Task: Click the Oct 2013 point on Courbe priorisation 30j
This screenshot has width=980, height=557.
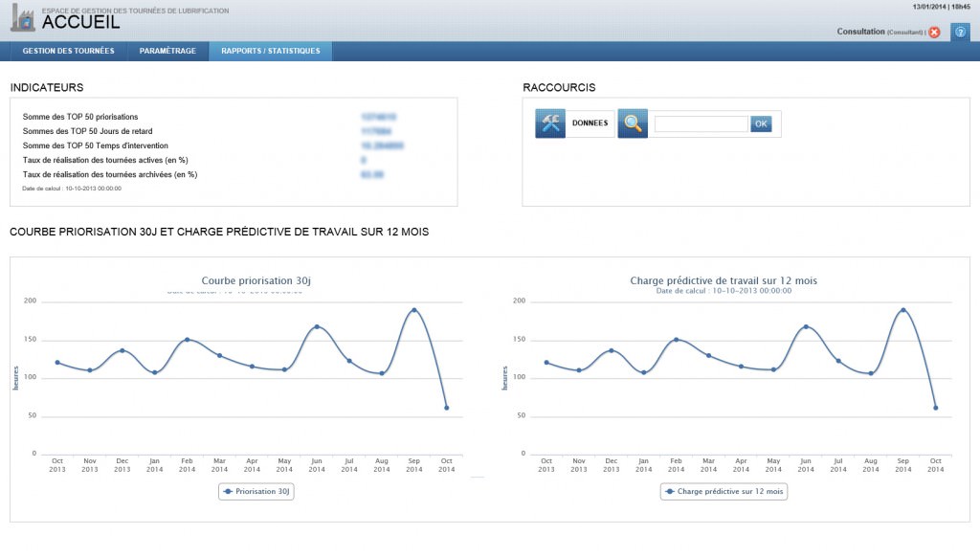Action: click(57, 363)
